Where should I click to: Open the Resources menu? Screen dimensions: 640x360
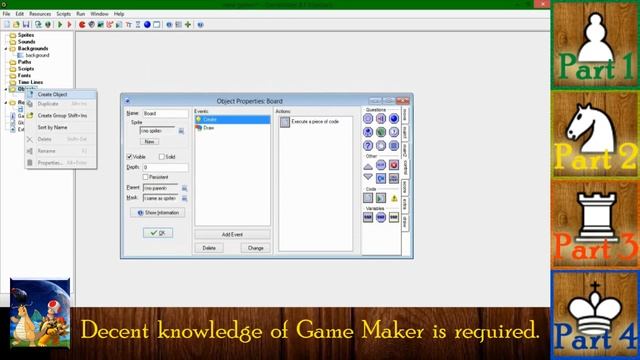(x=40, y=14)
